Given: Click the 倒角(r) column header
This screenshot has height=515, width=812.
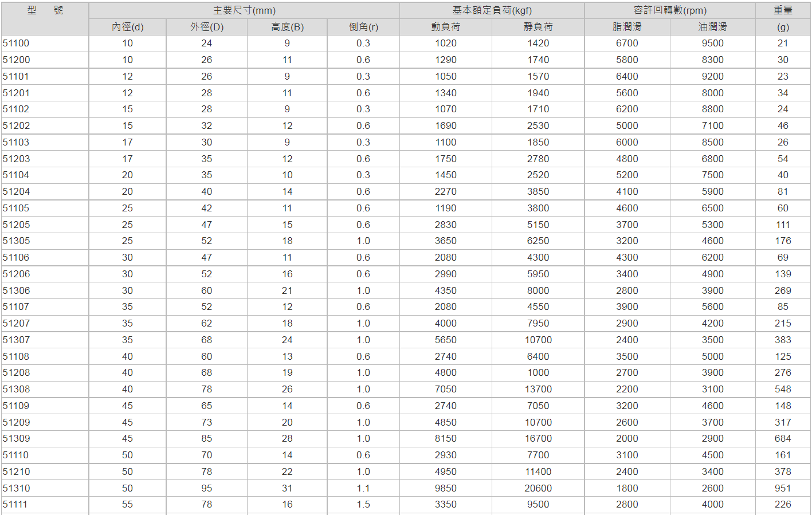Looking at the screenshot, I should click(363, 27).
